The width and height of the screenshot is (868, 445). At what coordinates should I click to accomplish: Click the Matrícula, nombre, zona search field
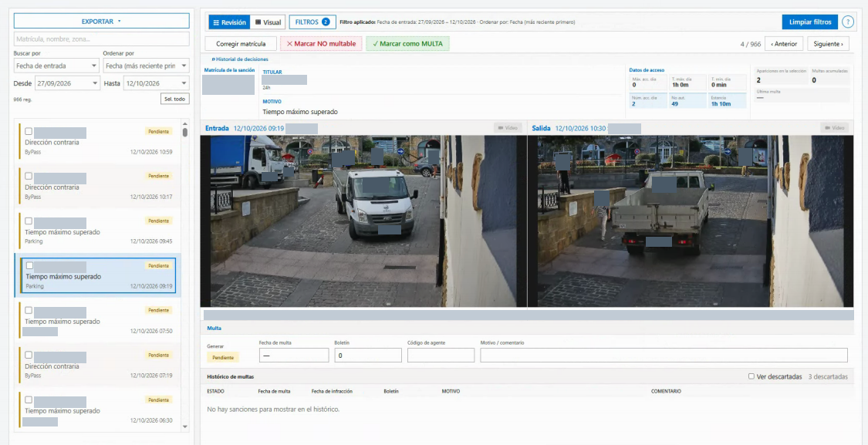(x=102, y=39)
